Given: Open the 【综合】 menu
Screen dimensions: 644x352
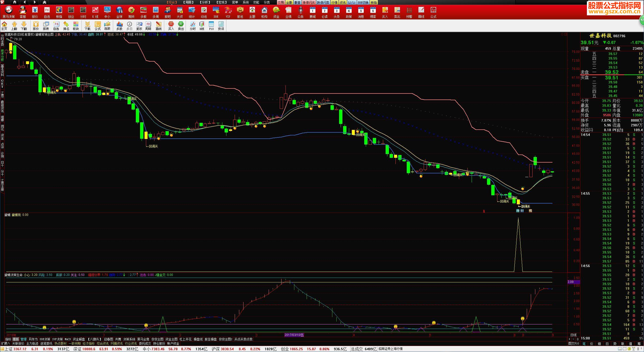Looking at the screenshot, I should [172, 2].
